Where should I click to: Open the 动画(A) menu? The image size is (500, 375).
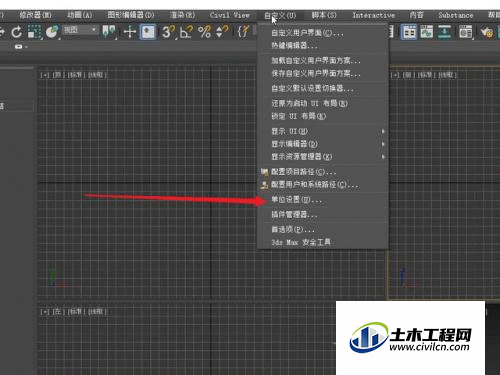click(x=79, y=15)
